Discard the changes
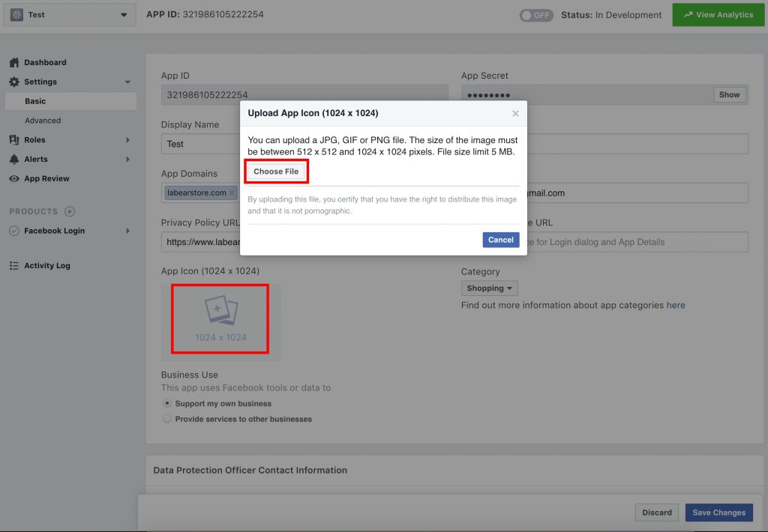Screen dimensions: 768x532 [x=657, y=513]
